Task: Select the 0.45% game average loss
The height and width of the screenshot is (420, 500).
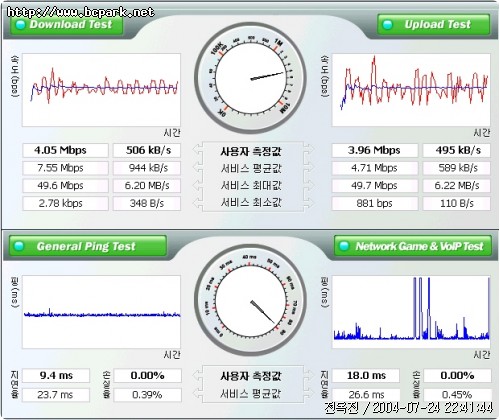Action: 457,395
